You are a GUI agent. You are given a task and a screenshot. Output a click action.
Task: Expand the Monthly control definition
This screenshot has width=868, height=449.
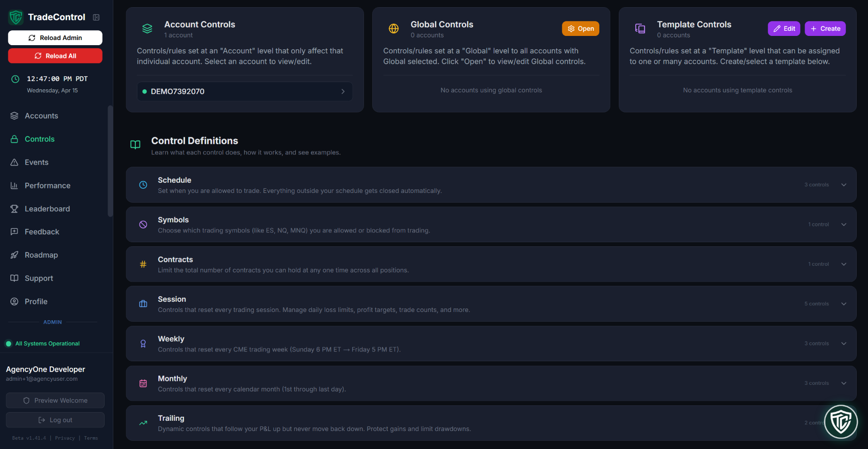844,383
